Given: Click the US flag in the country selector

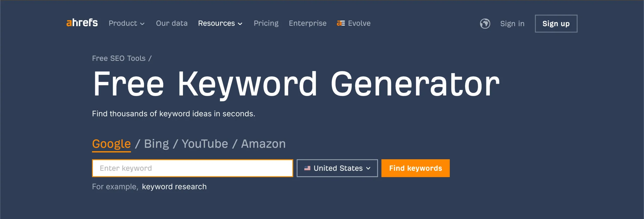Looking at the screenshot, I should 307,168.
